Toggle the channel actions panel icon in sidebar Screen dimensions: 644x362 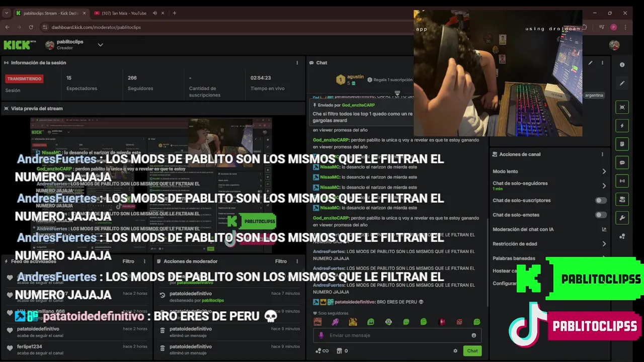point(622,199)
